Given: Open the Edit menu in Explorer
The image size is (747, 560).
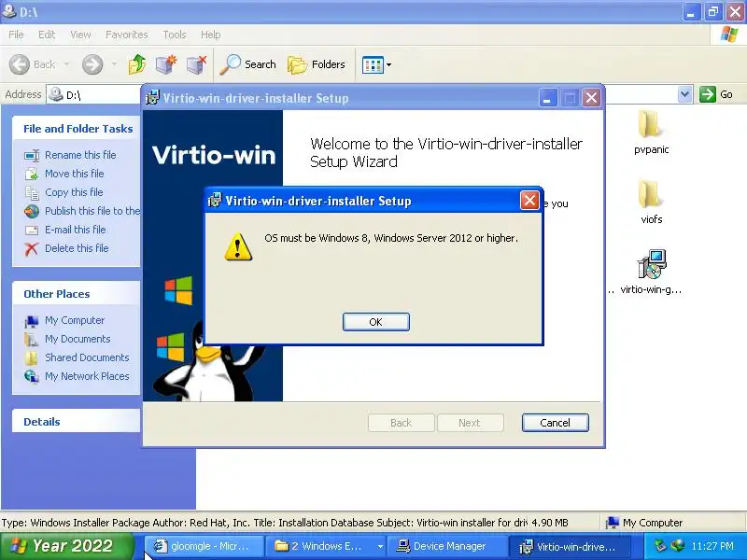Looking at the screenshot, I should pos(47,35).
